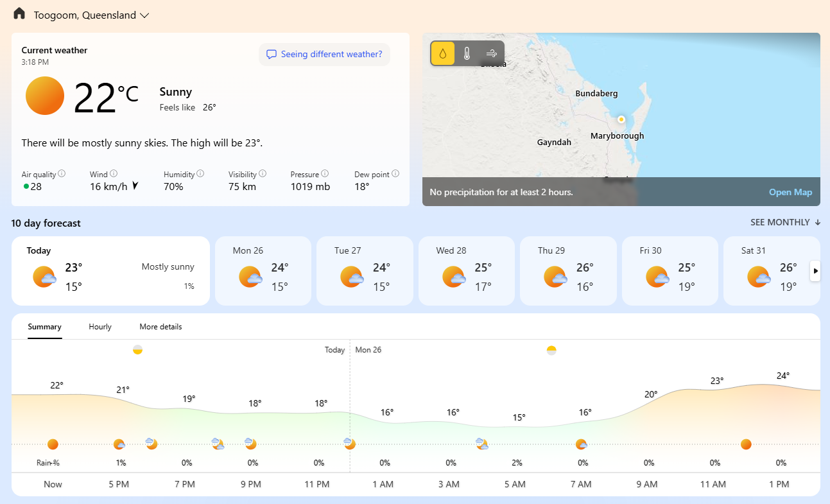Click the location marker on the map
Viewport: 830px width, 504px height.
pos(621,119)
